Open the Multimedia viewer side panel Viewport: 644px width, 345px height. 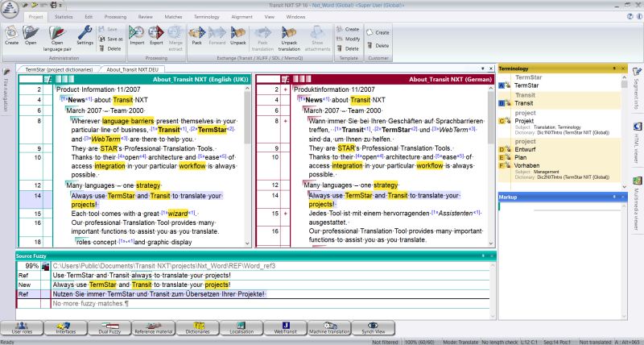[637, 203]
